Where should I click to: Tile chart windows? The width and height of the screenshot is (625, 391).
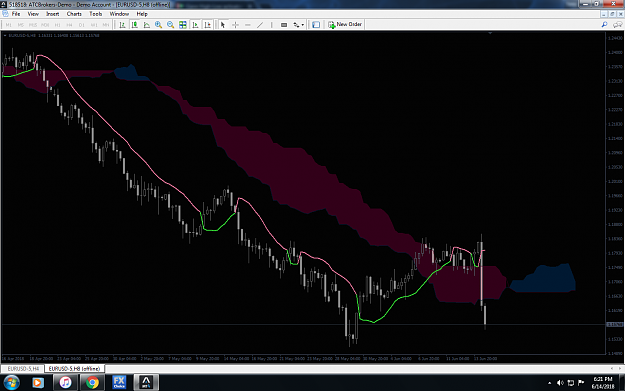click(183, 25)
